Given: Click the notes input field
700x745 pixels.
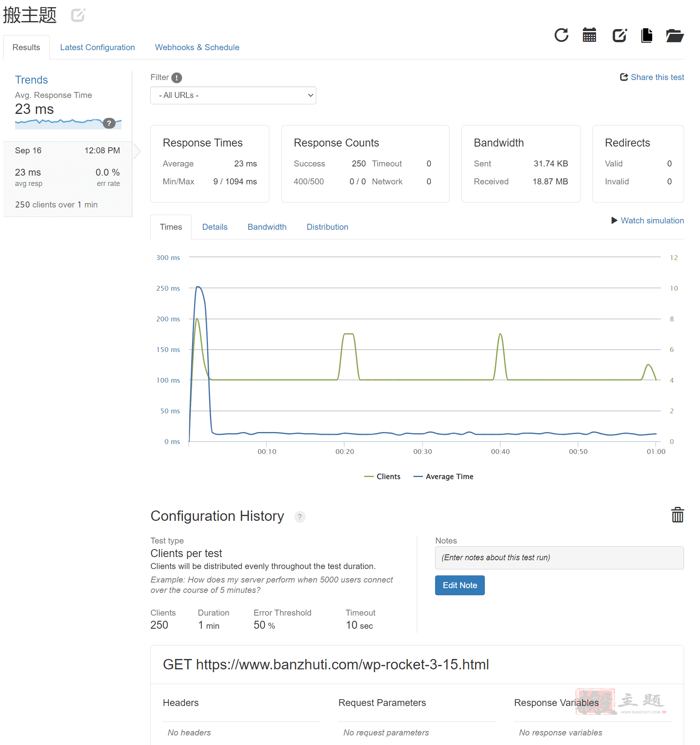Looking at the screenshot, I should point(559,558).
